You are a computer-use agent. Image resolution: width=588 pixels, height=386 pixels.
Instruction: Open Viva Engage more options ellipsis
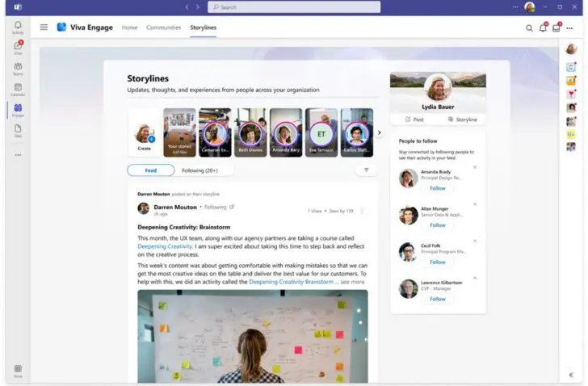569,28
